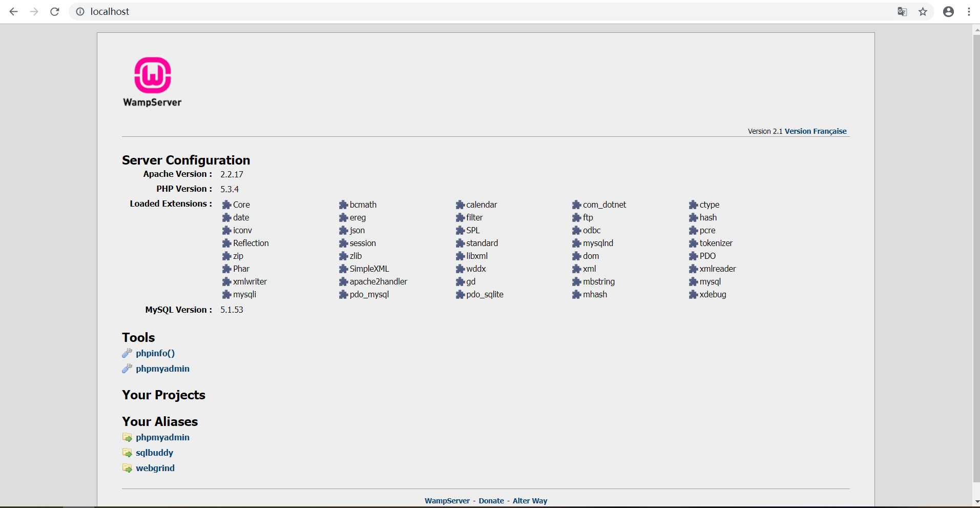Screen dimensions: 980x508
Task: Click the Alter Way footer link
Action: (x=530, y=501)
